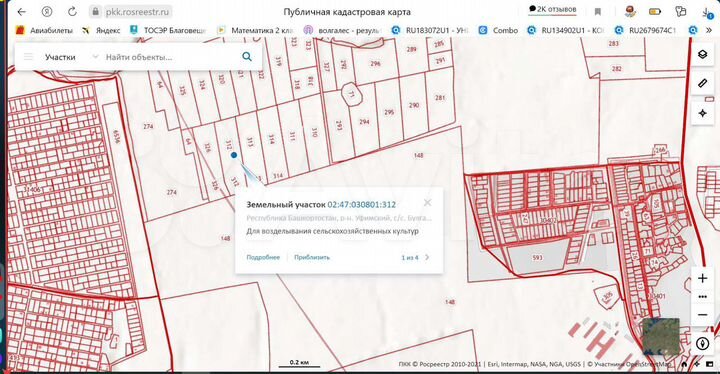Open the map layers panel icon
Screen dimensions: 720x374
pyautogui.click(x=703, y=54)
